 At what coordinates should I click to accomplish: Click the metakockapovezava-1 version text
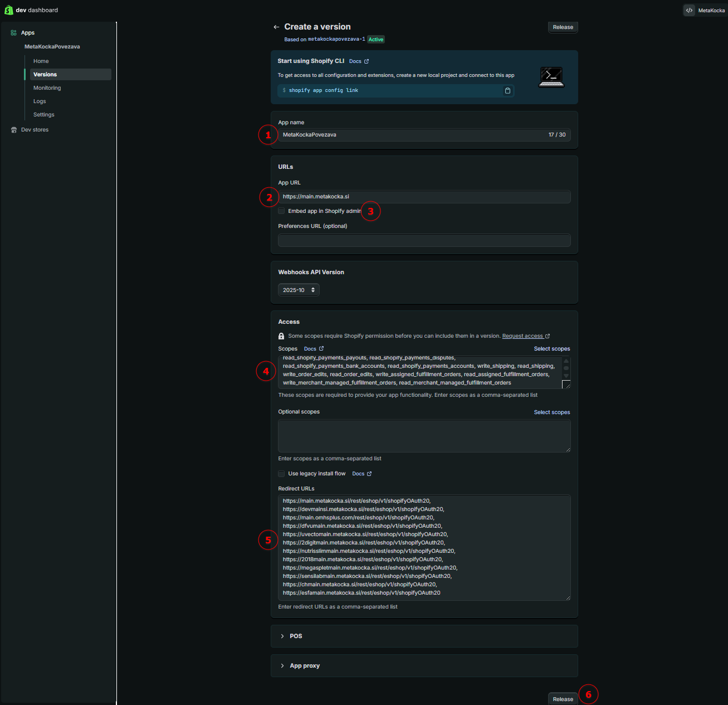coord(336,39)
